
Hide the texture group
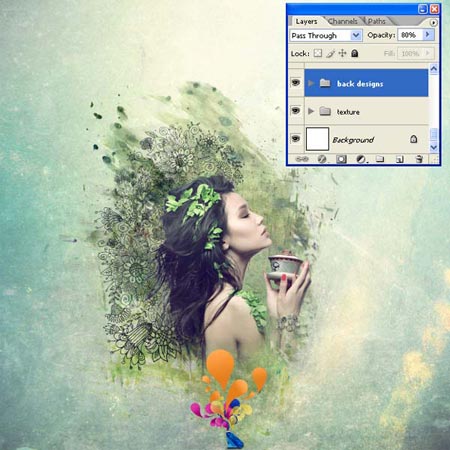(x=296, y=110)
